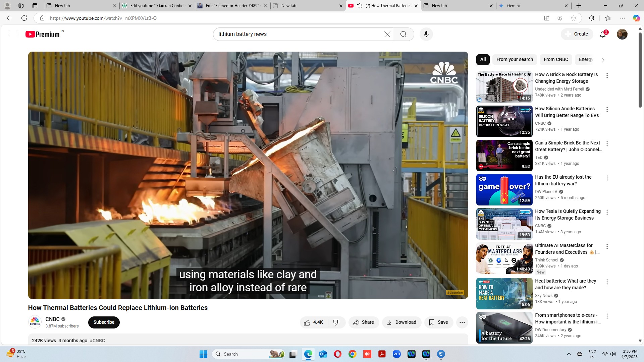Clear the search query with X
The width and height of the screenshot is (644, 362).
point(387,34)
